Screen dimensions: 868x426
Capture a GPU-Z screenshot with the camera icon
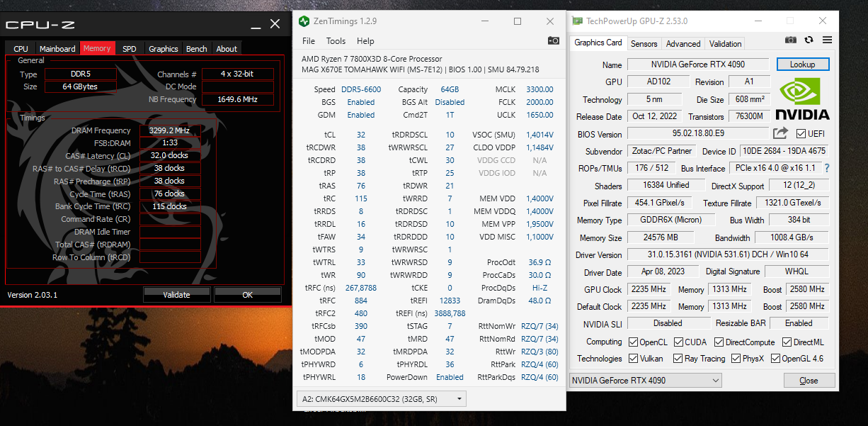pyautogui.click(x=791, y=40)
